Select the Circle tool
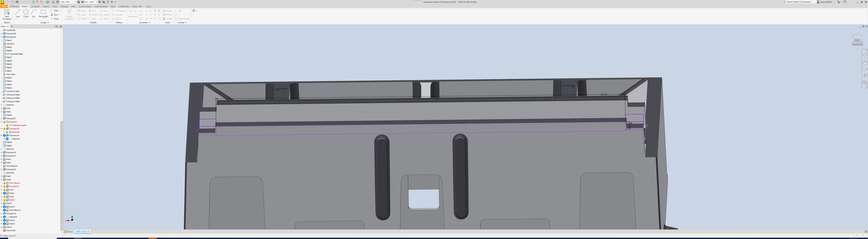Screen dimensions: 868x239 click(x=26, y=14)
